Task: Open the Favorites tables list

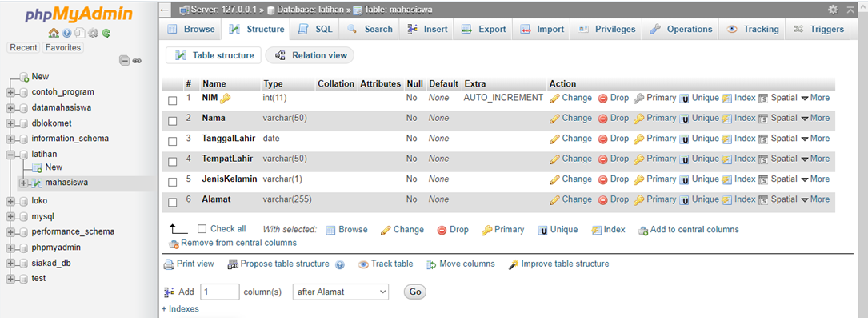Action: (x=62, y=47)
